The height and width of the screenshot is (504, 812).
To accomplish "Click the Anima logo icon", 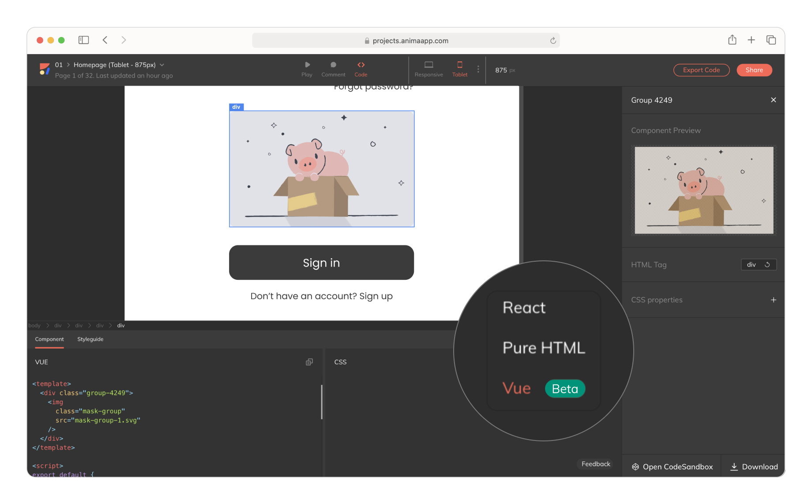I will pos(45,69).
